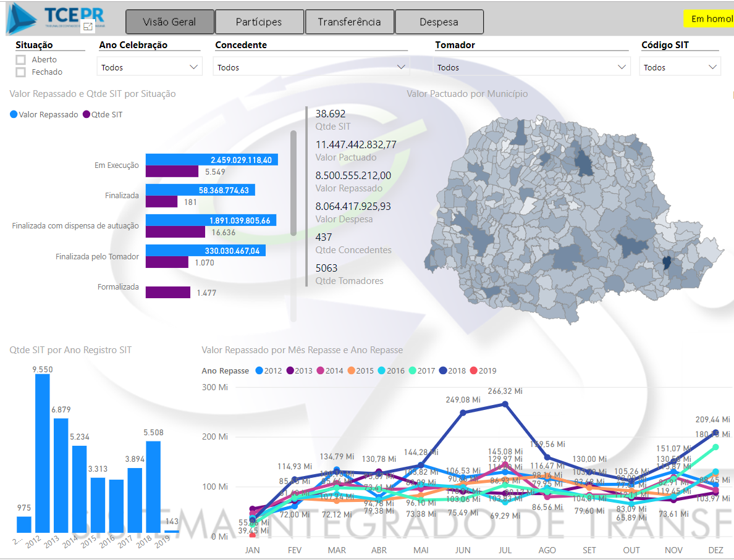Image resolution: width=734 pixels, height=560 pixels.
Task: Toggle 2015 series in Ano Repasse legend
Action: tap(360, 370)
